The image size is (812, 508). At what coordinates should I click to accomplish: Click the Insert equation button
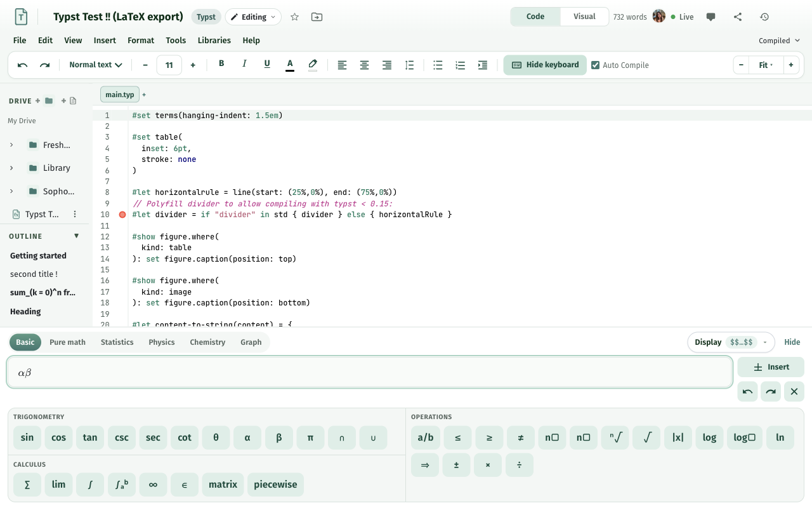pos(771,367)
